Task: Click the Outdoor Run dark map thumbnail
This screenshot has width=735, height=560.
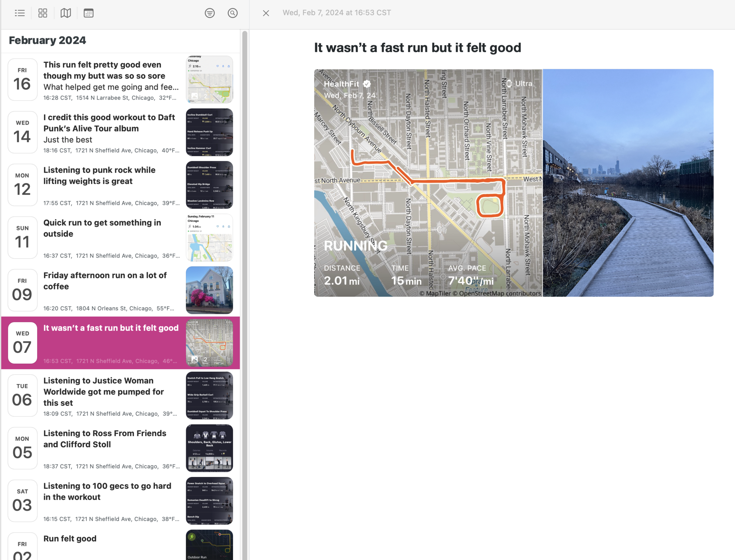Action: 209,545
